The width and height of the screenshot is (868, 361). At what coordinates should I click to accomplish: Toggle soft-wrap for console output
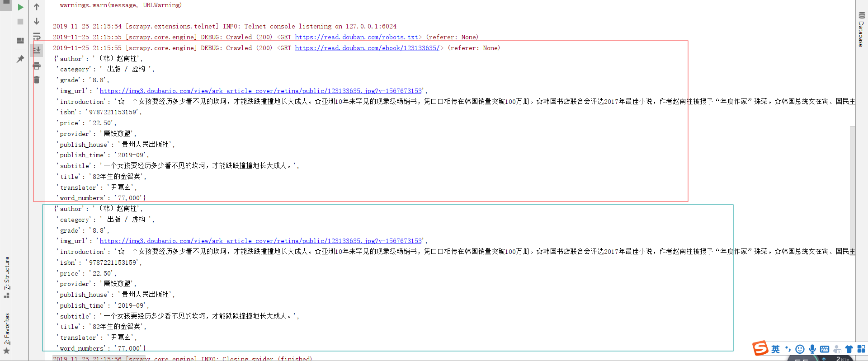37,36
